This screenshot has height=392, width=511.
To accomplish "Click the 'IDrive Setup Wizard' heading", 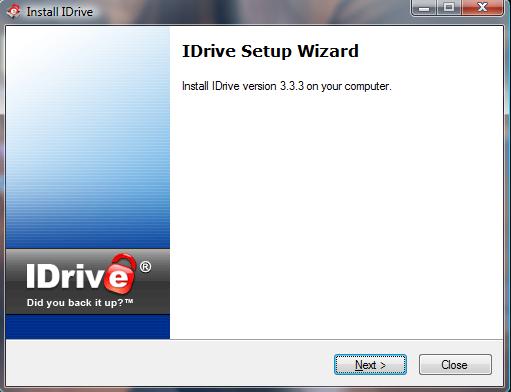I will coord(270,51).
